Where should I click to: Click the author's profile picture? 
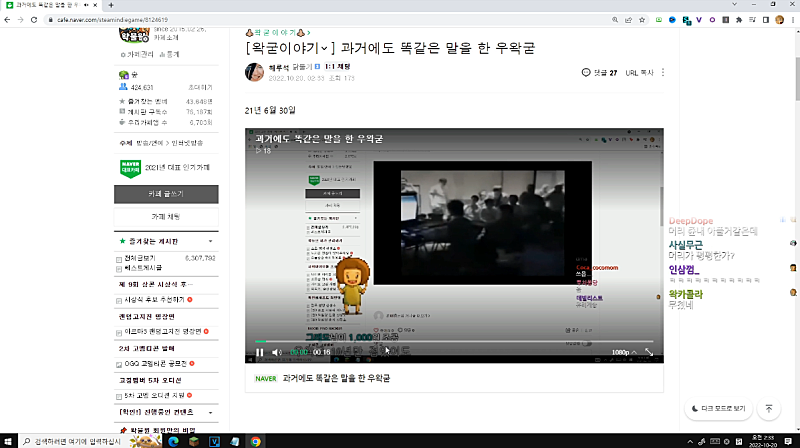tap(254, 72)
